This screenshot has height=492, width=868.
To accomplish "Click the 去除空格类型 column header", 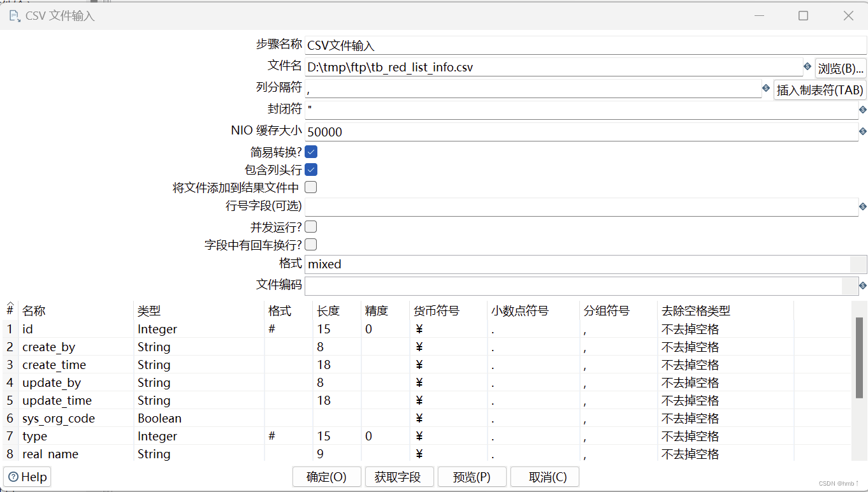I will (725, 311).
